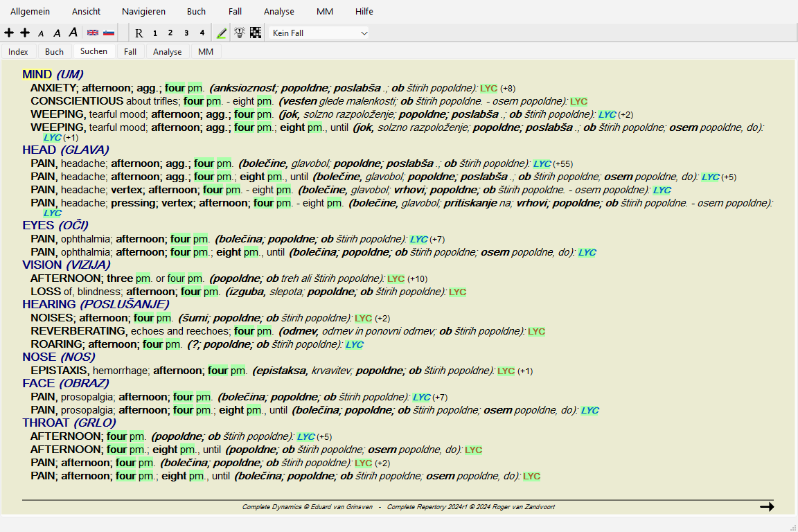The height and width of the screenshot is (532, 798).
Task: Switch to the Index tab
Action: point(18,52)
